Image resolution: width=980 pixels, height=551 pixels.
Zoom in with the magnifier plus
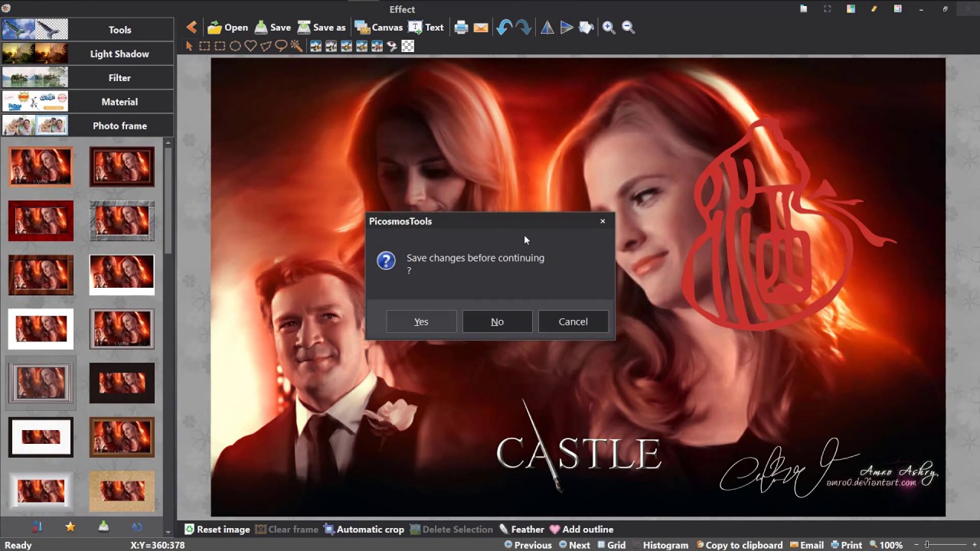click(609, 28)
